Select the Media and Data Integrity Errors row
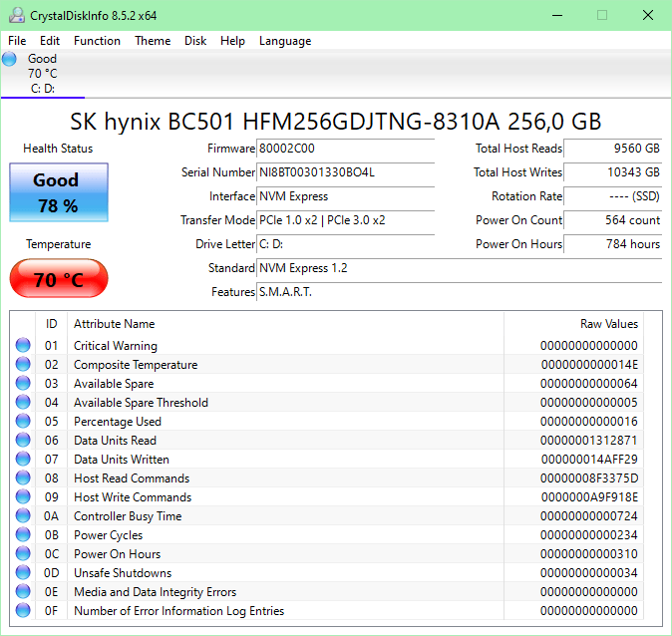The image size is (672, 636). pyautogui.click(x=329, y=592)
